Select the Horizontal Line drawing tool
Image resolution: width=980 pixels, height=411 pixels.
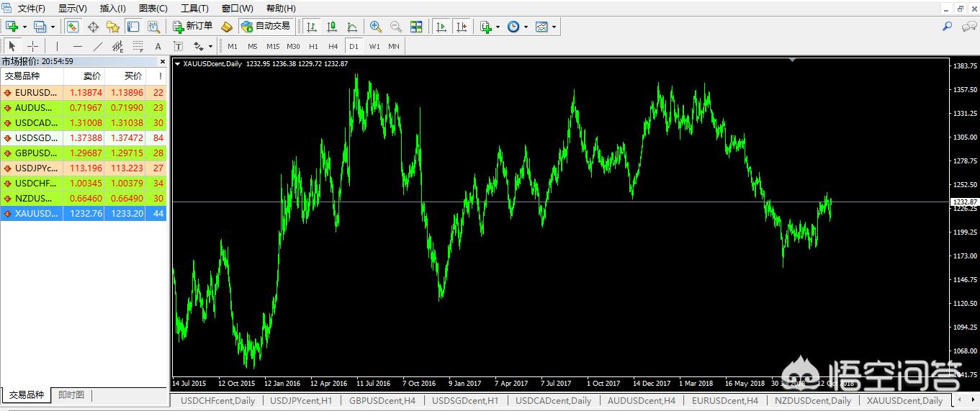pyautogui.click(x=78, y=46)
